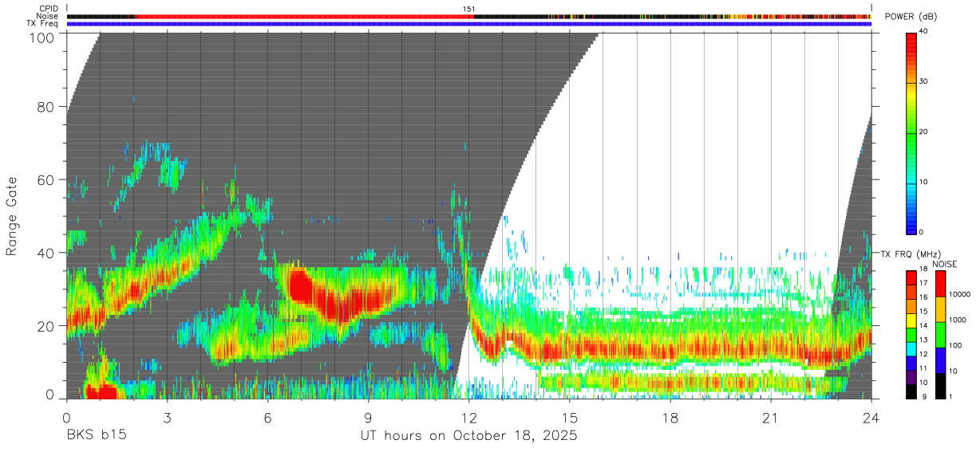Click the TX FRQ (MHz) color scale
980x452 pixels.
pyautogui.click(x=911, y=334)
